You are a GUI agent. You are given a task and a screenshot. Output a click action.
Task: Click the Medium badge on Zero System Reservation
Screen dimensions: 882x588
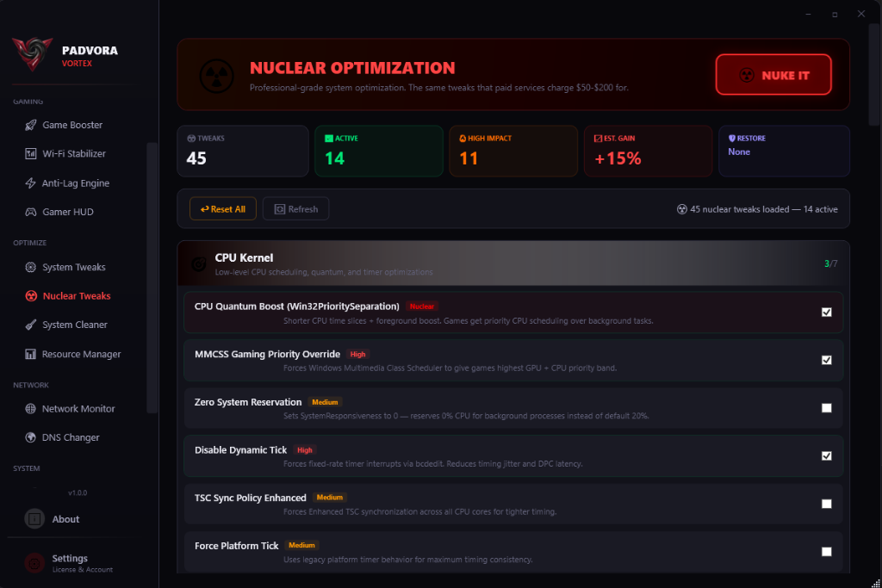[x=325, y=402]
